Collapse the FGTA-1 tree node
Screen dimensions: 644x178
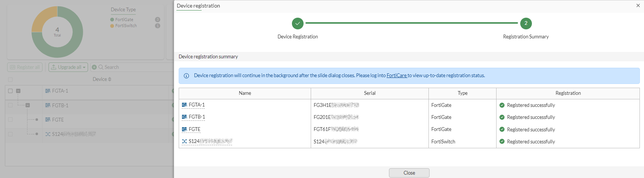click(x=18, y=91)
